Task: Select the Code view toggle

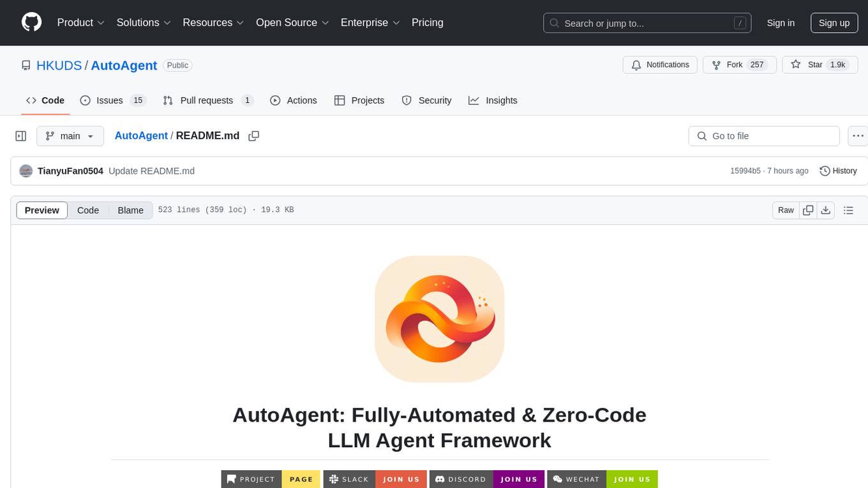Action: (x=88, y=210)
